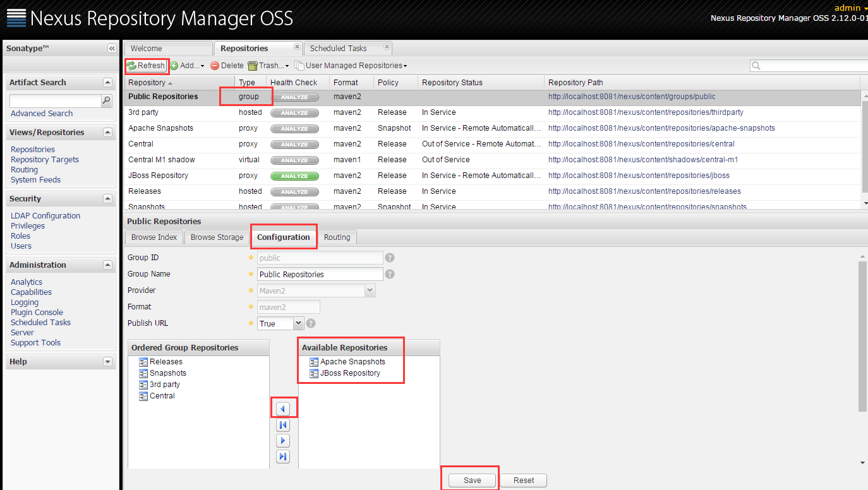Image resolution: width=868 pixels, height=490 pixels.
Task: Expand the Help section
Action: [107, 362]
